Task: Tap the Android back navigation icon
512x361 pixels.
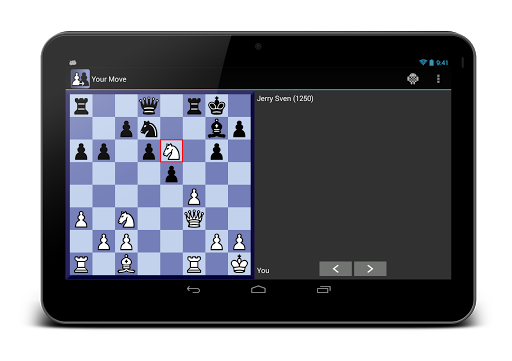Action: [193, 289]
